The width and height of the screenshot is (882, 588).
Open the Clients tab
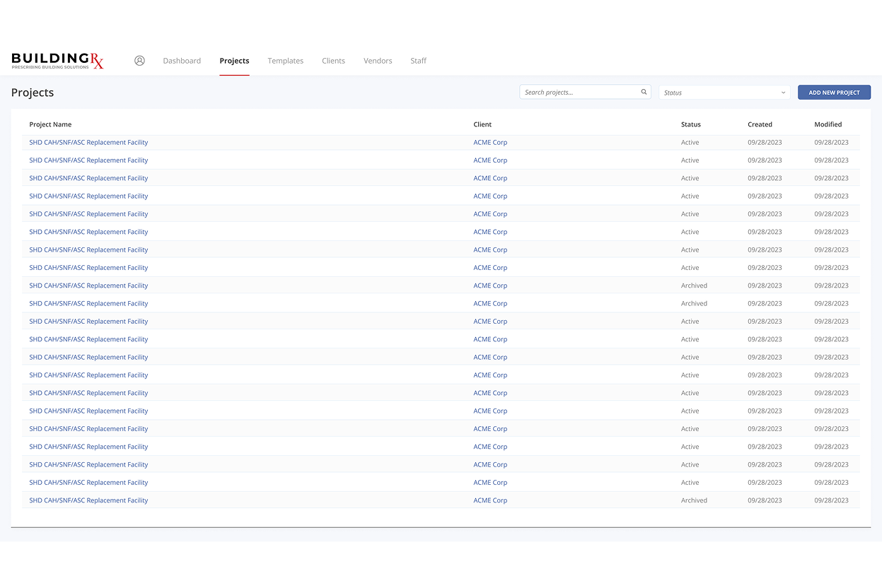click(x=333, y=61)
